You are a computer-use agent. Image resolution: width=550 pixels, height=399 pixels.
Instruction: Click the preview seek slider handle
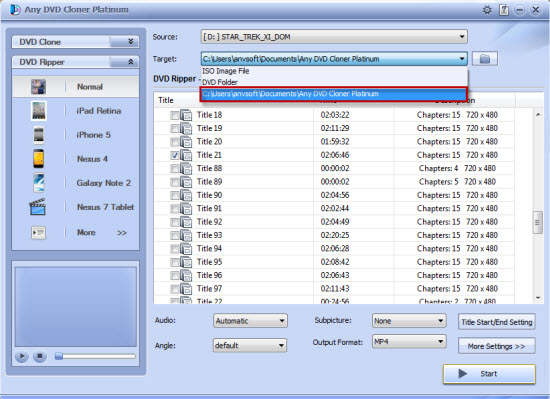pos(59,356)
